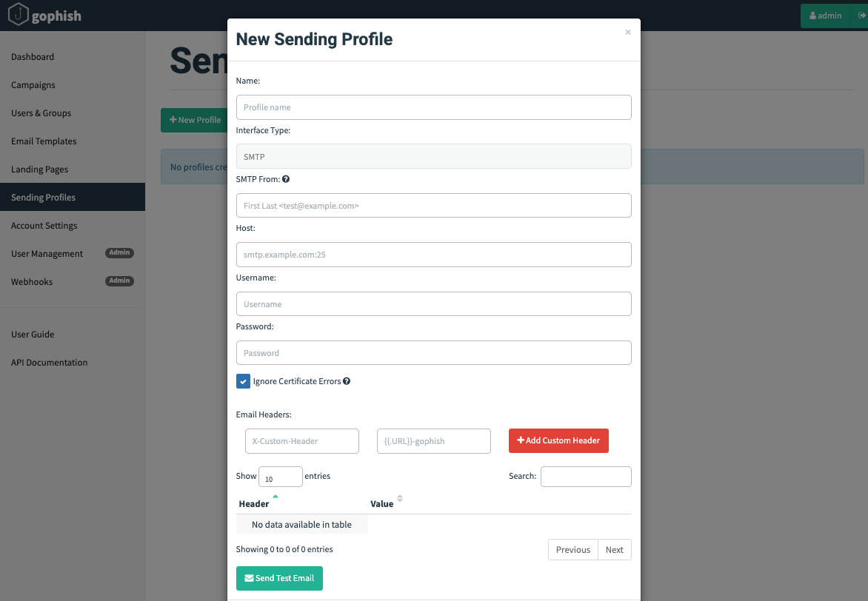Change the Show entries count box
This screenshot has width=868, height=601.
pyautogui.click(x=280, y=477)
